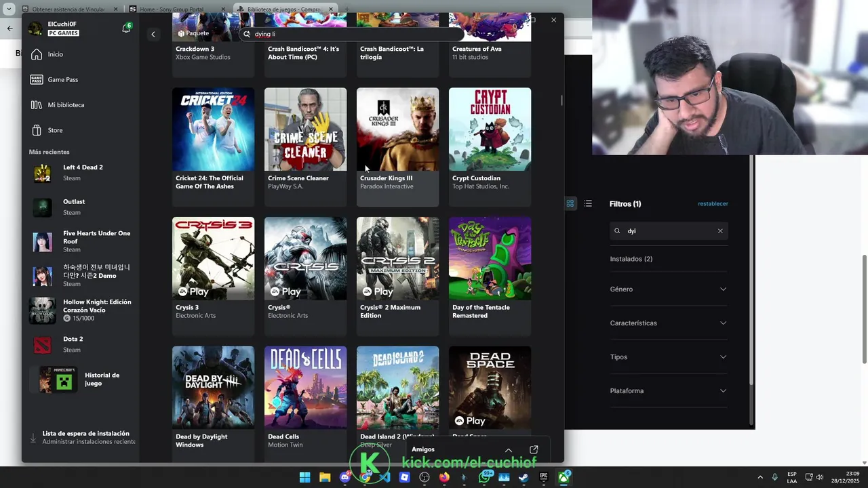
Task: Open the Dead Space game cover
Action: pos(490,388)
